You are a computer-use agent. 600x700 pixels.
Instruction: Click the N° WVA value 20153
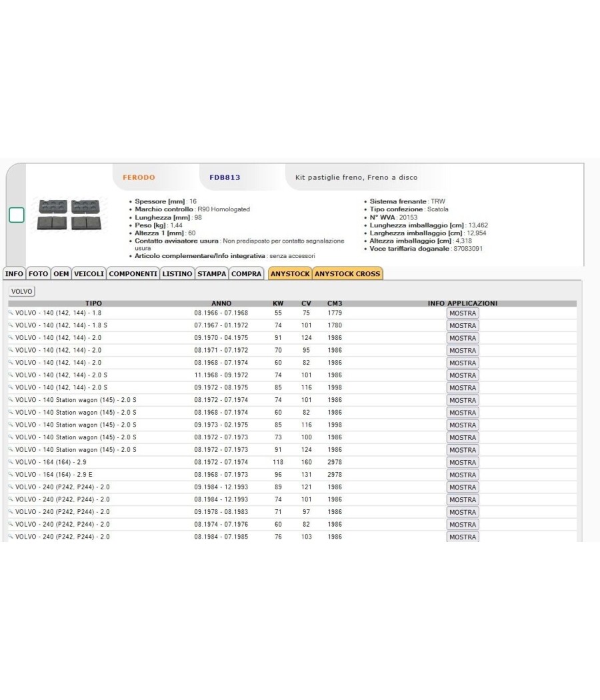pos(408,217)
